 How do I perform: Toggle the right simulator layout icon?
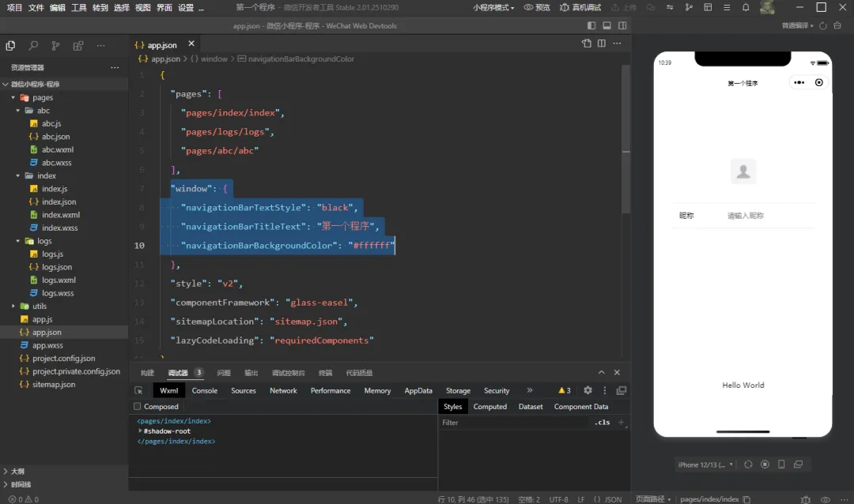(622, 25)
